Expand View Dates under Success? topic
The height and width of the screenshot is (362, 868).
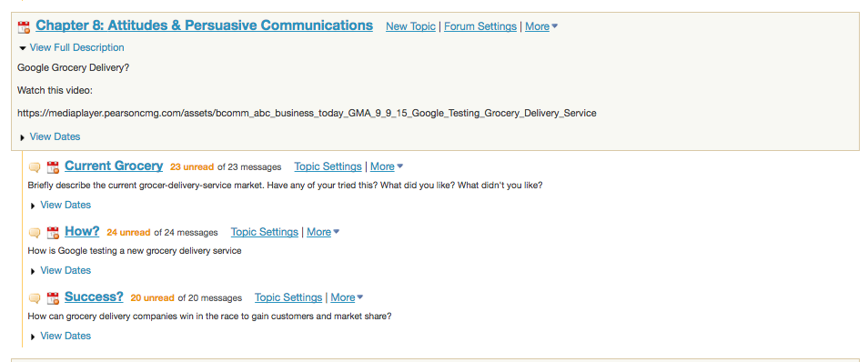point(61,336)
